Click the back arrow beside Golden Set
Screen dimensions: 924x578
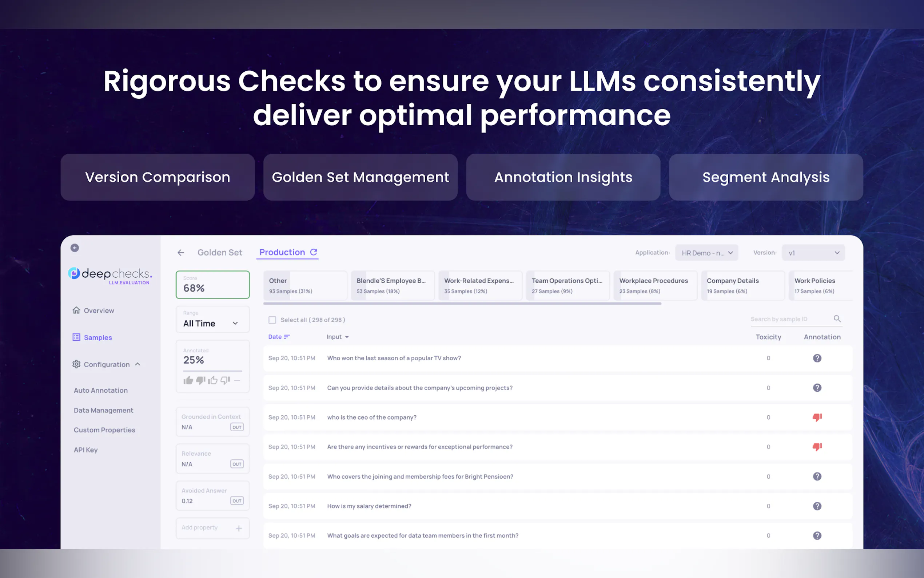point(181,253)
